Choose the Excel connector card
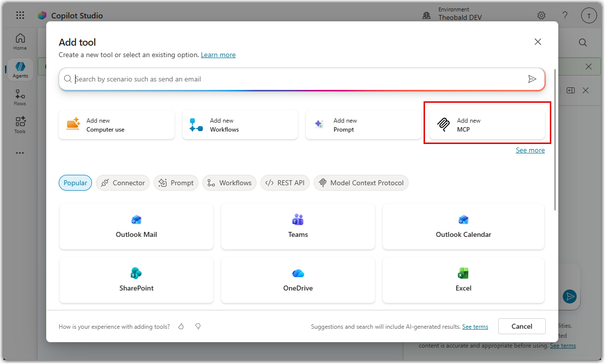 click(x=463, y=280)
